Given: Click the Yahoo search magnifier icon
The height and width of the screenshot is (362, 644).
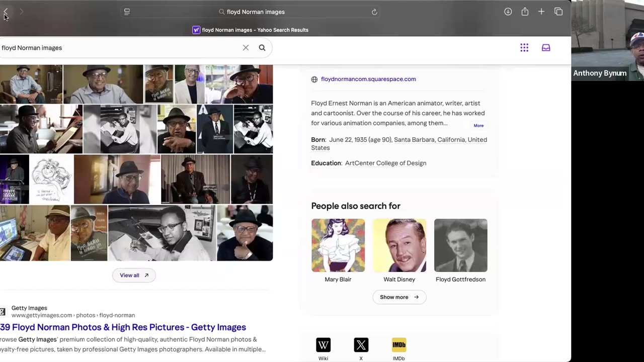Looking at the screenshot, I should tap(262, 48).
